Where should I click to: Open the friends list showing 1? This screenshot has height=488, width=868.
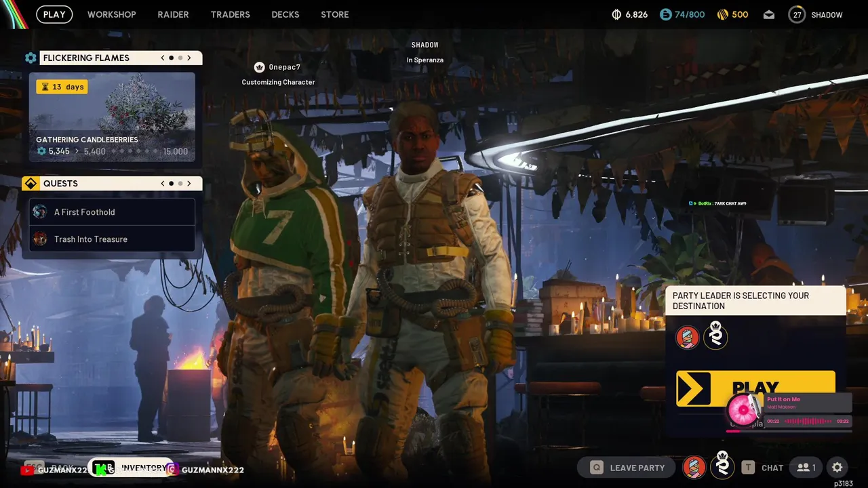[x=806, y=468]
